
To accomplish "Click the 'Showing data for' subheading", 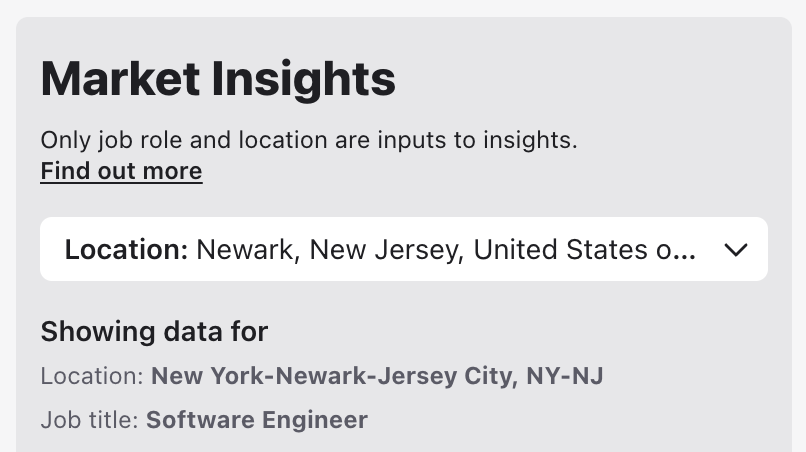I will (154, 332).
